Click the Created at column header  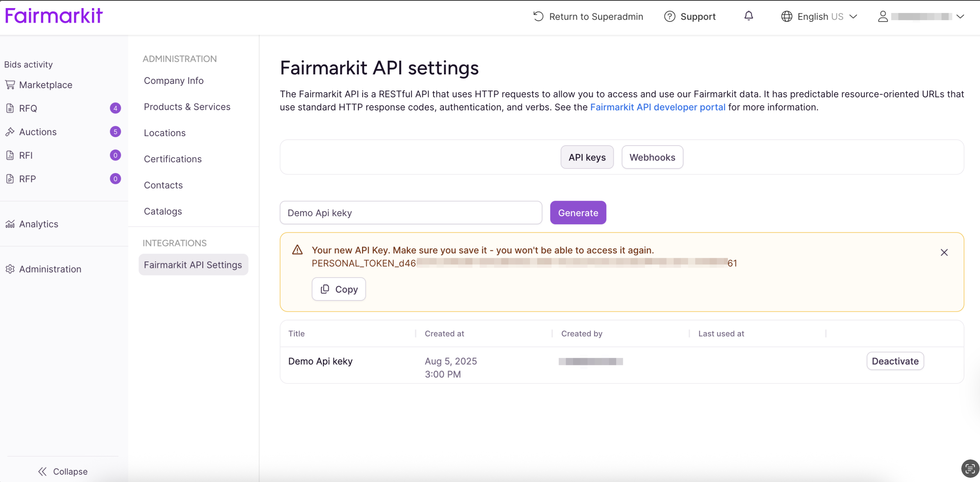[444, 333]
